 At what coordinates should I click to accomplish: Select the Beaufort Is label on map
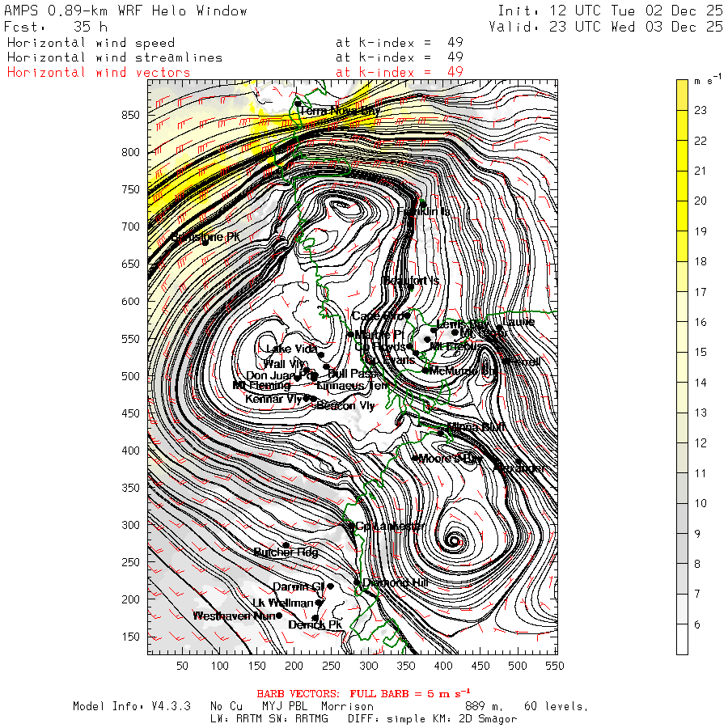411,281
